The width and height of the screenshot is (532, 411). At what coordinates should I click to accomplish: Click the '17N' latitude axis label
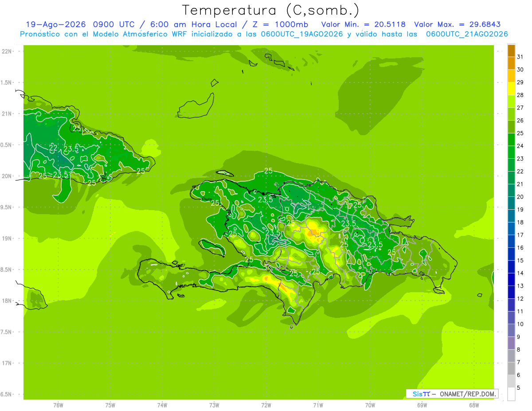coord(7,363)
